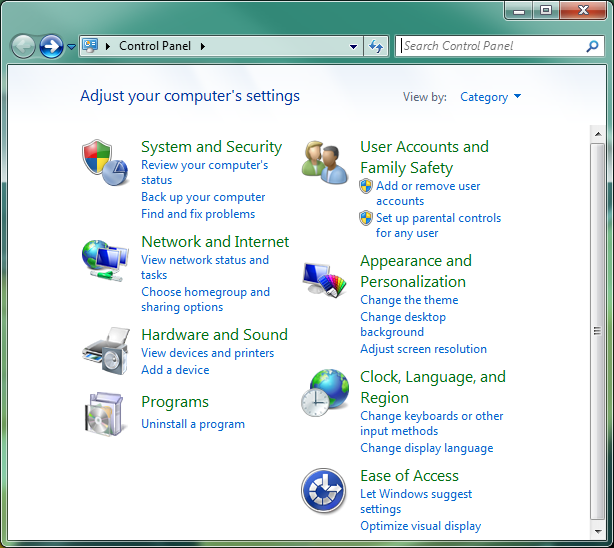Click Add a device link
This screenshot has height=548, width=614.
[x=175, y=370]
